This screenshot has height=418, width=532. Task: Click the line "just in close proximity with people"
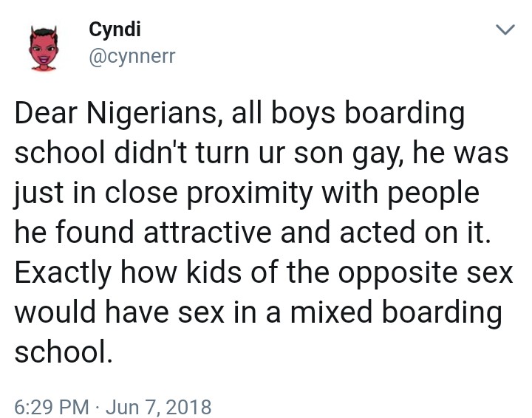coord(247,194)
